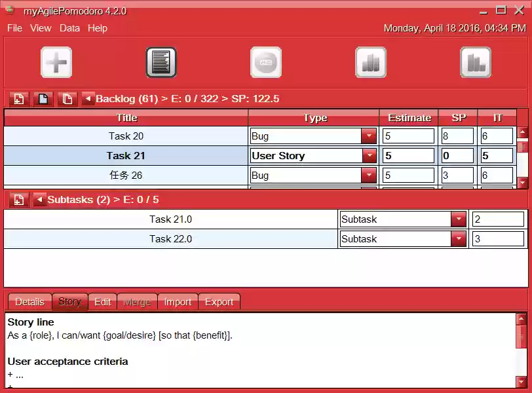This screenshot has height=393, width=532.
Task: Collapse the Backlog section using its arrow
Action: tap(88, 98)
